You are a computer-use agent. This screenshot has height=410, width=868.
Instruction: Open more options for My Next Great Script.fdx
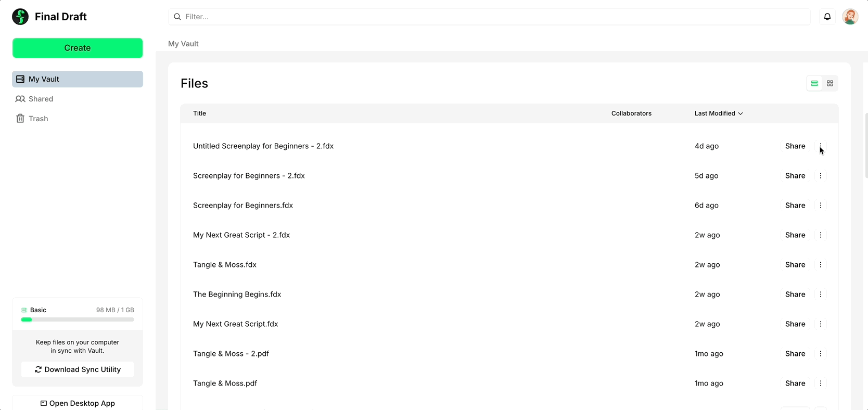coord(820,324)
